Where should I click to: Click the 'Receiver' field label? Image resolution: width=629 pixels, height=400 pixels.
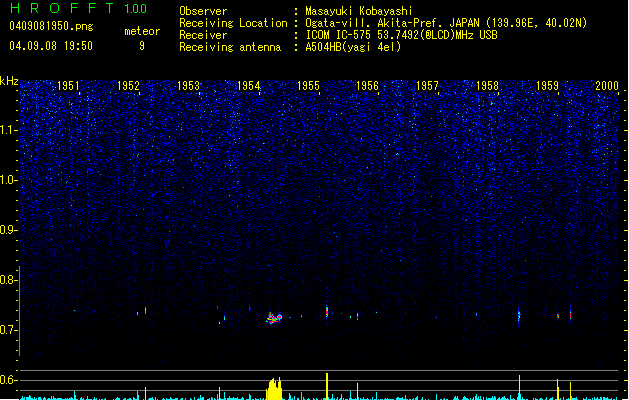pyautogui.click(x=203, y=35)
